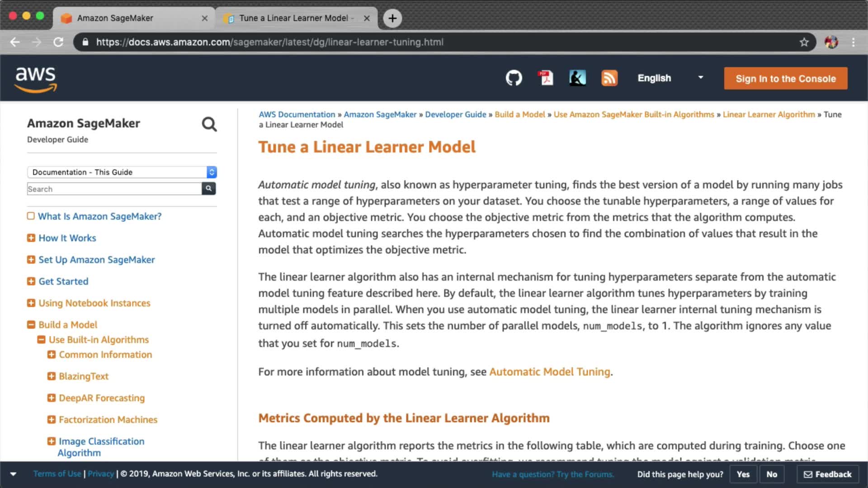The width and height of the screenshot is (868, 488).
Task: Open footer collapse arrow at bottom left
Action: pyautogui.click(x=13, y=474)
